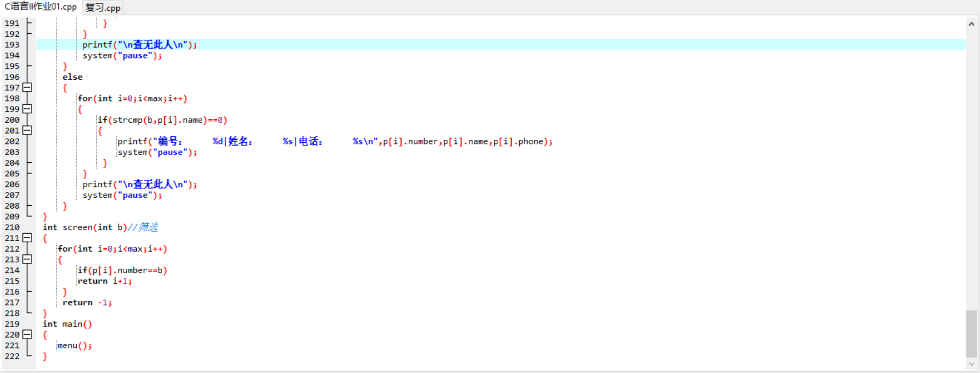The height and width of the screenshot is (373, 980).
Task: Click int screen(int b) declaration
Action: 85,227
